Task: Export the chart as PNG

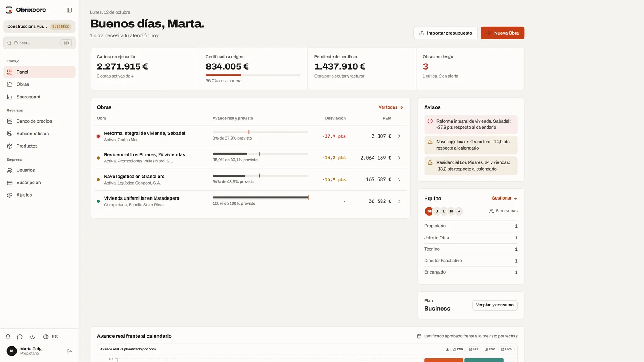Action: (x=458, y=349)
